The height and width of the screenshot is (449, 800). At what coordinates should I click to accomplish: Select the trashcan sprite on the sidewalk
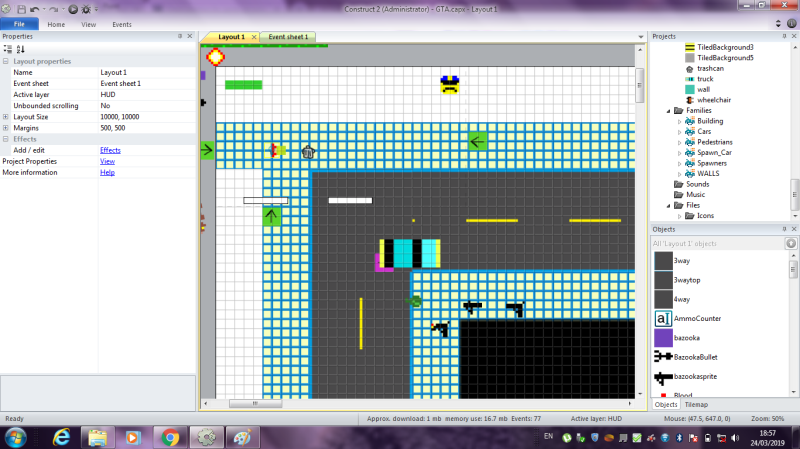[x=308, y=152]
